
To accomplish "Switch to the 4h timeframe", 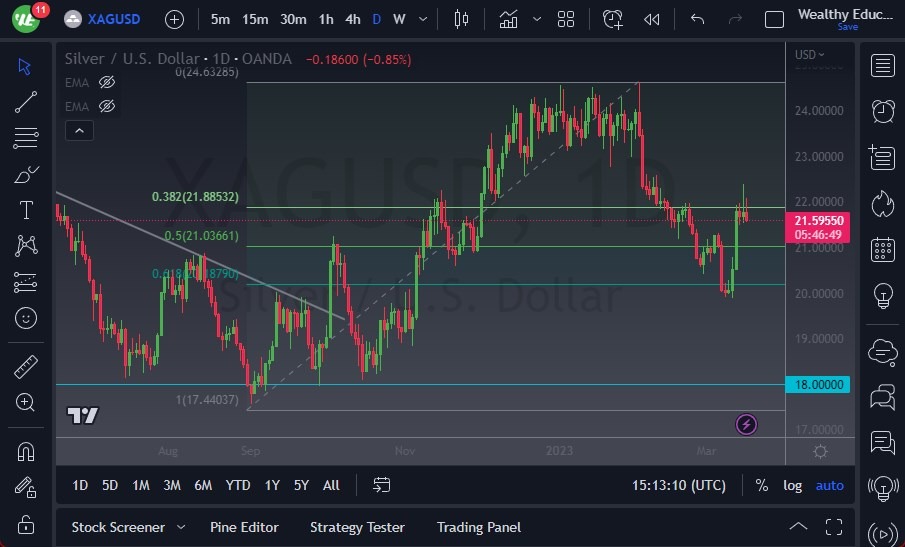I will pyautogui.click(x=353, y=20).
